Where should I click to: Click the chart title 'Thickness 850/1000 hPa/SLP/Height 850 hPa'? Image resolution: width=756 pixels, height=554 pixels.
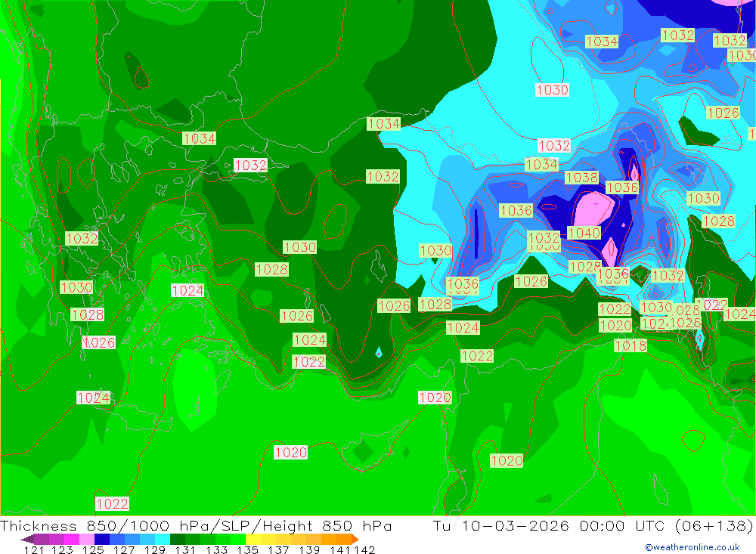pos(196,525)
